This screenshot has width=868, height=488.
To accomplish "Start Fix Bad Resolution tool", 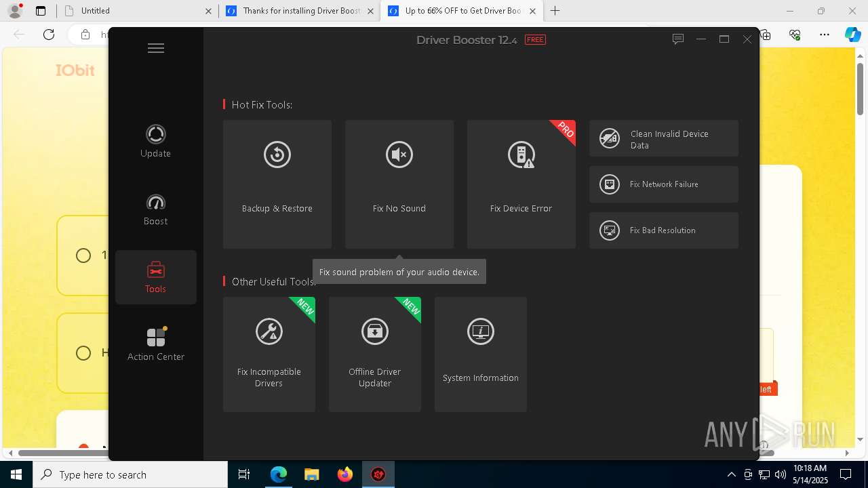I will 664,230.
